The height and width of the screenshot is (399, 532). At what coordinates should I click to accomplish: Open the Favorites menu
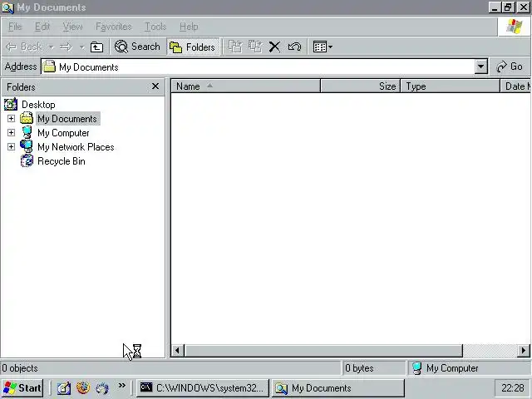coord(114,27)
